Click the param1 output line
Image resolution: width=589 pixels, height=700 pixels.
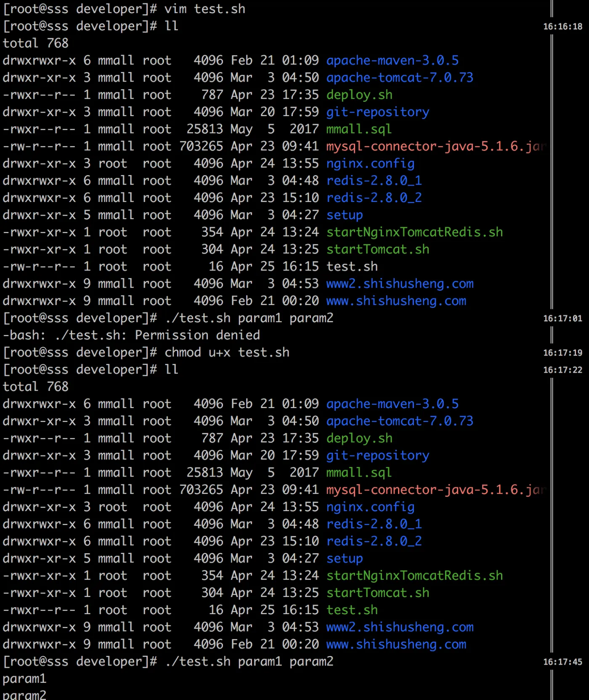pos(24,679)
